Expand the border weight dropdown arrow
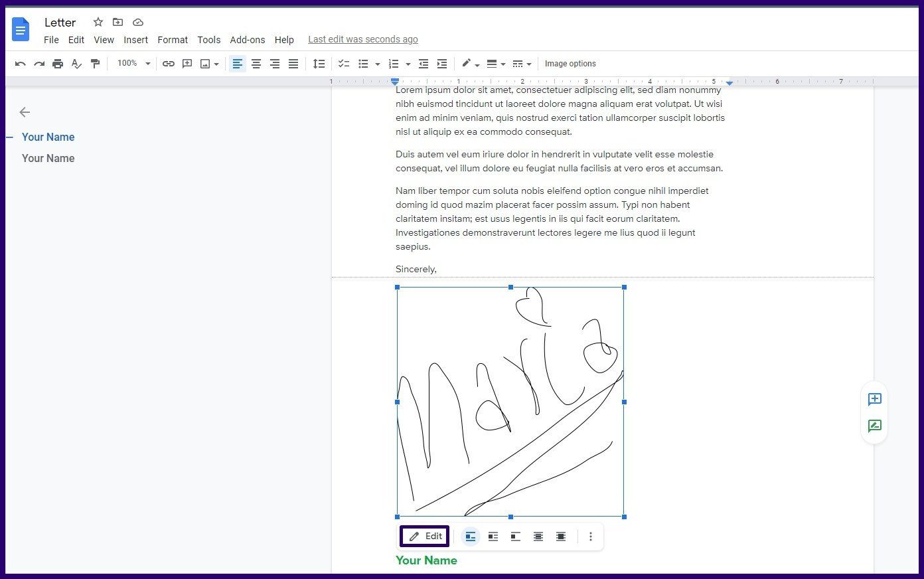 (x=503, y=64)
